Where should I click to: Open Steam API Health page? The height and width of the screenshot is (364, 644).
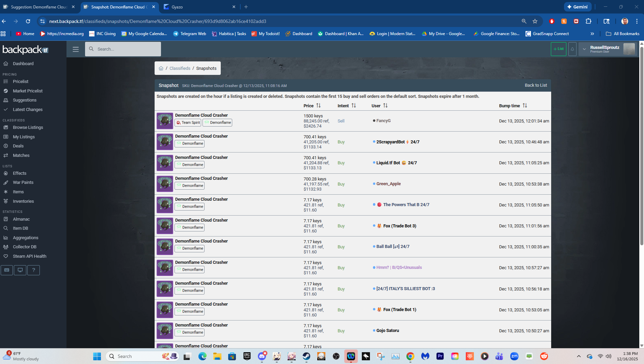[30, 256]
